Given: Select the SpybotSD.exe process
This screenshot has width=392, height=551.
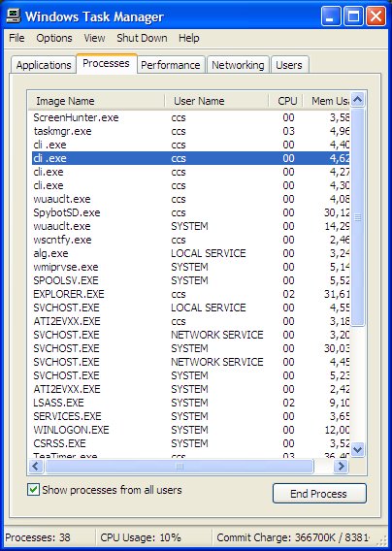Looking at the screenshot, I should pos(190,212).
